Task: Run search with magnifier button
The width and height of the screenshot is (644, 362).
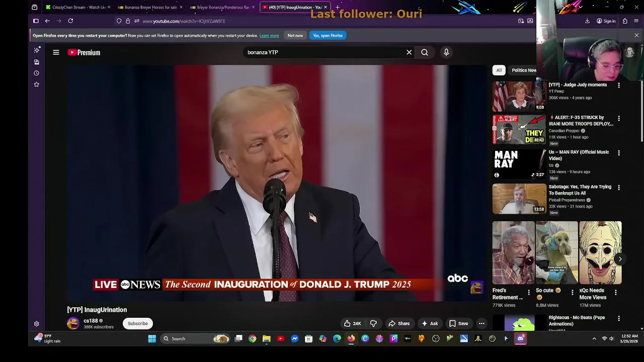Action: pos(425,52)
